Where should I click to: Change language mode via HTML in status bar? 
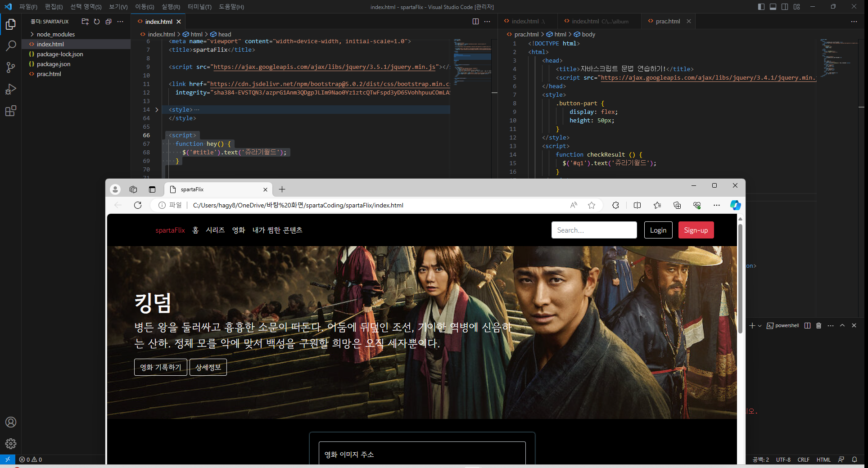(x=823, y=459)
